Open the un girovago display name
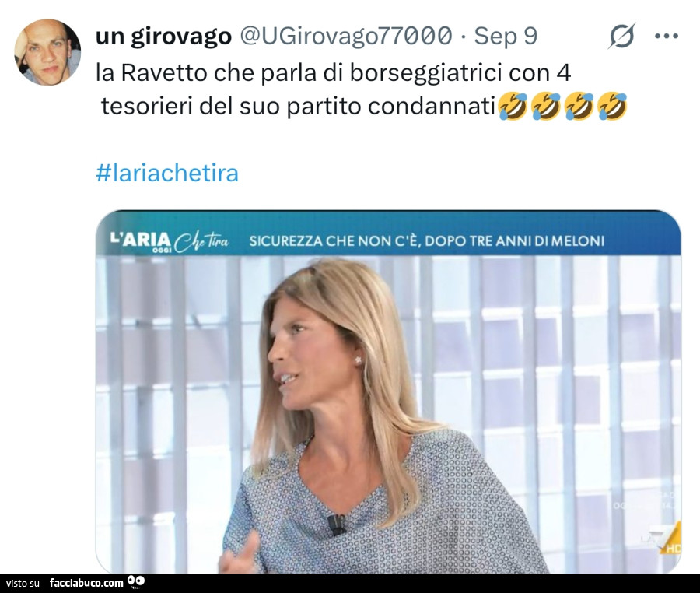Viewport: 700px width, 593px height. tap(163, 36)
